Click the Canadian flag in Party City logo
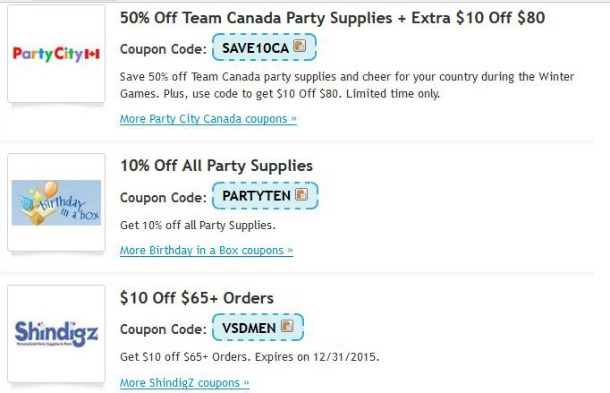Viewport: 610px width, 393px height. point(92,54)
